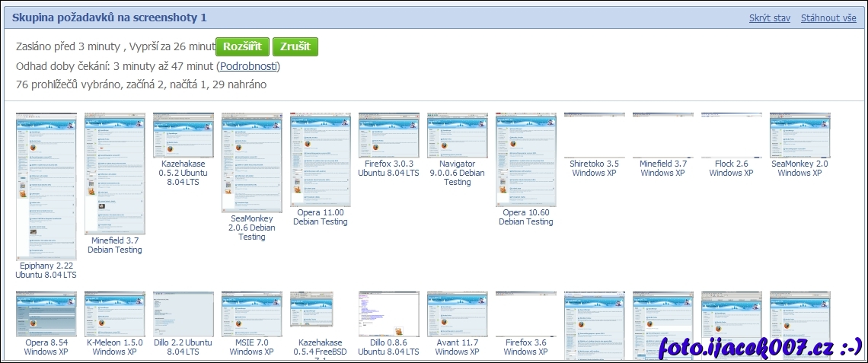This screenshot has height=363, width=868.
Task: View Navigator 9.0.0.6 Debian Testing thumbnail
Action: coord(457,135)
